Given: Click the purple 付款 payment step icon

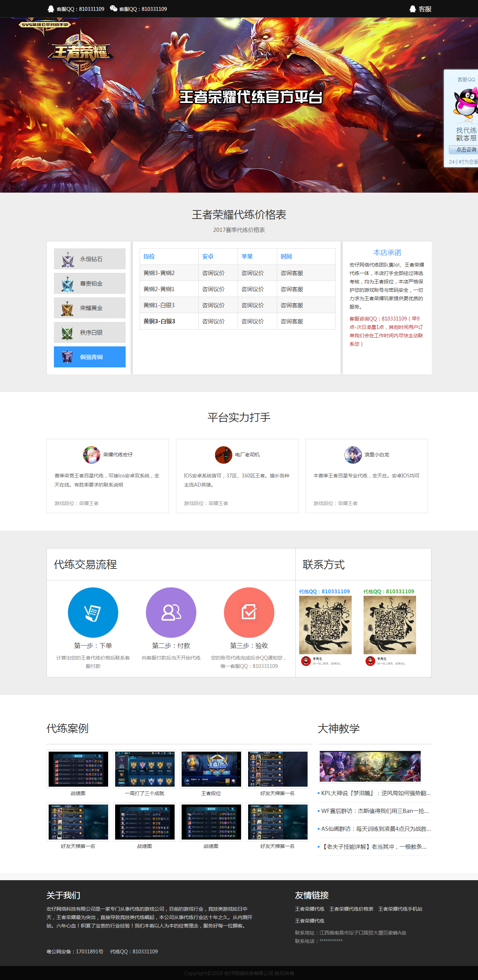Looking at the screenshot, I should click(171, 613).
